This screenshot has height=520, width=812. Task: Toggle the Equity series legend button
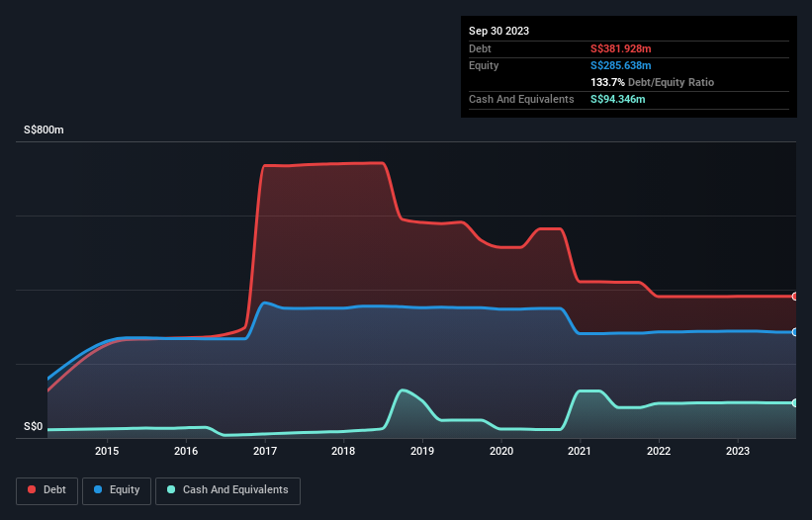[x=117, y=490]
